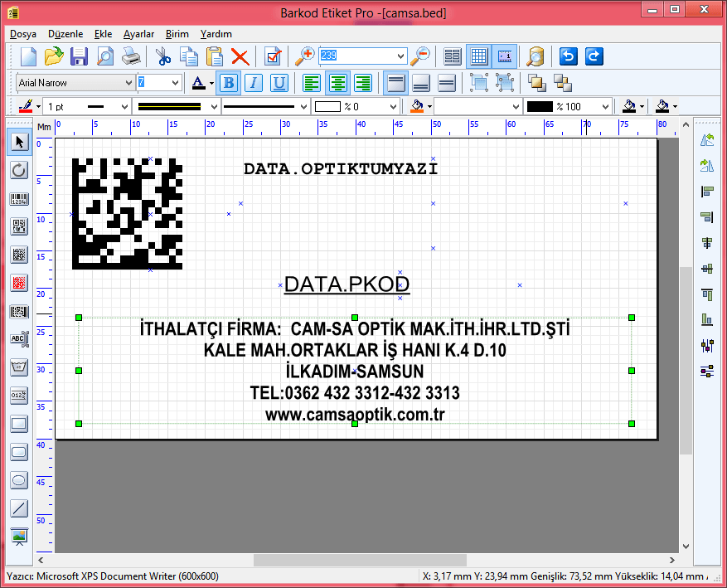Delete the selected object with red X
Screen dimensions: 727x588
click(x=240, y=56)
